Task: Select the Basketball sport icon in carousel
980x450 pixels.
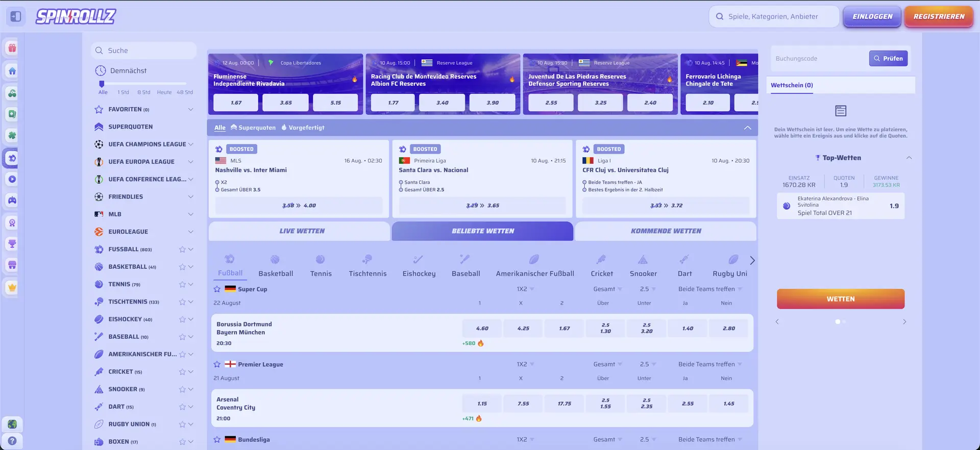Action: pyautogui.click(x=275, y=259)
